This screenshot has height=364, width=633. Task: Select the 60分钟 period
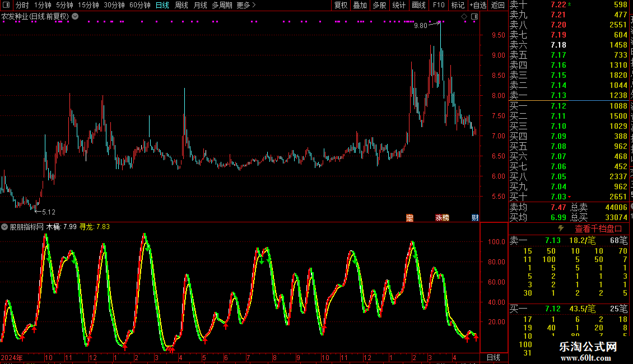[139, 5]
